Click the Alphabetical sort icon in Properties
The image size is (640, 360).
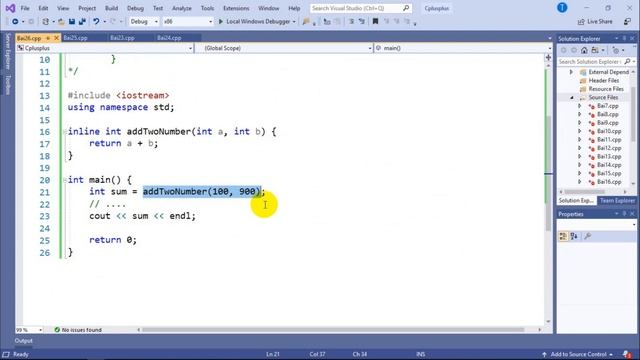(x=574, y=236)
